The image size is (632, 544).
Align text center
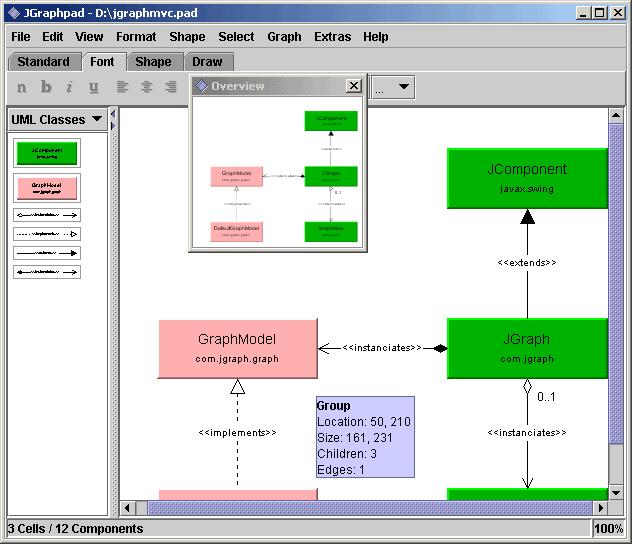tap(147, 87)
